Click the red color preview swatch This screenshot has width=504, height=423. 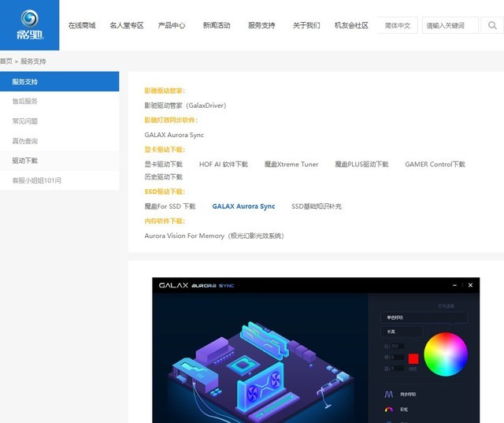coord(413,358)
